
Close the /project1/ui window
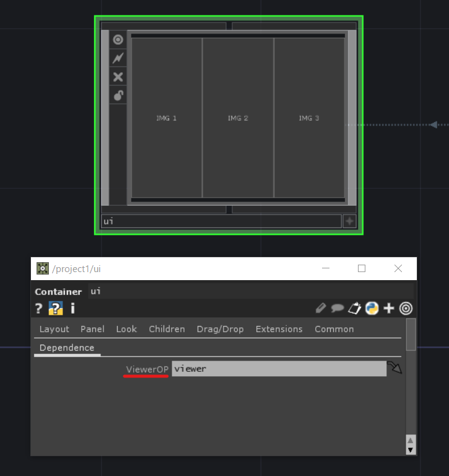(x=398, y=268)
